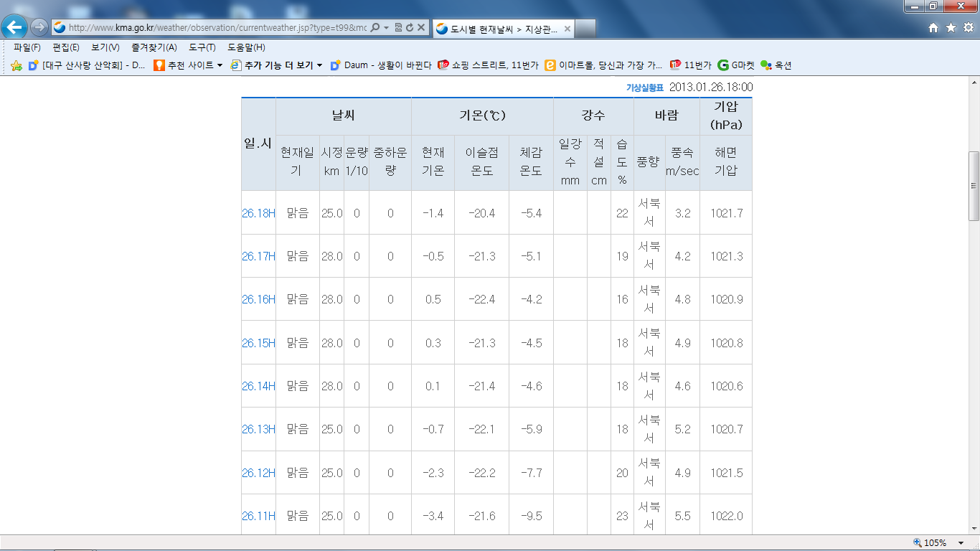Screen dimensions: 980x551
Task: Click the 5.5 wind speed cell
Action: (x=682, y=516)
